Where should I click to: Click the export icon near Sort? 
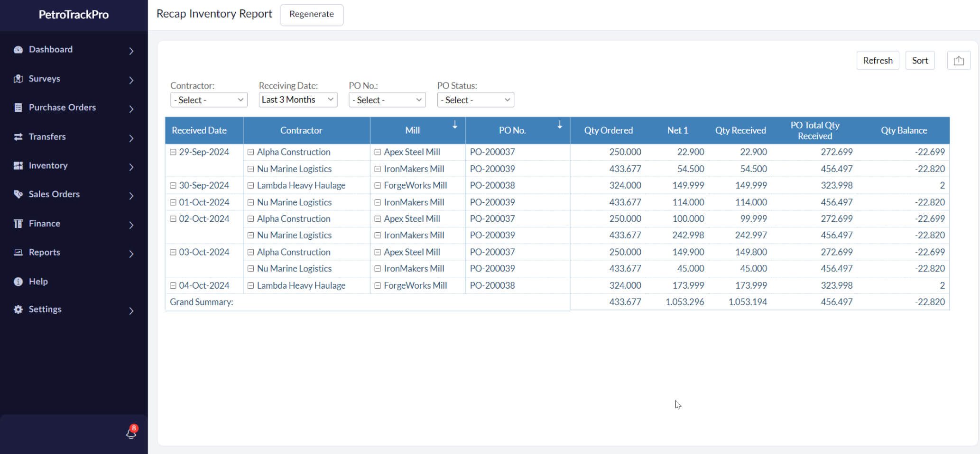(958, 60)
